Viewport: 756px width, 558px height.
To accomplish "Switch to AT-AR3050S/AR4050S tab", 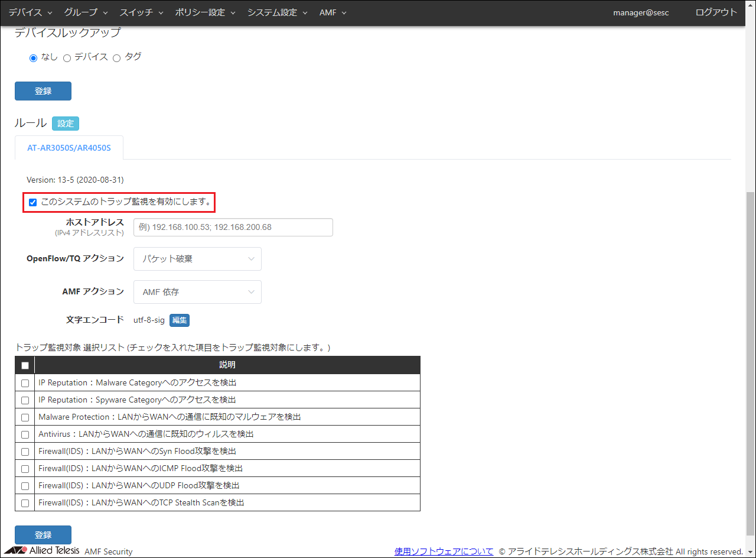I will point(69,148).
